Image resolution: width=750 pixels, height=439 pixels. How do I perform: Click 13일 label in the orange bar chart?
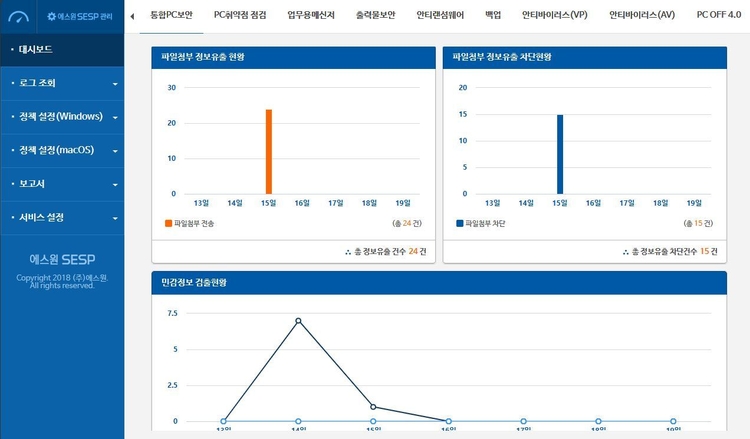pos(201,203)
